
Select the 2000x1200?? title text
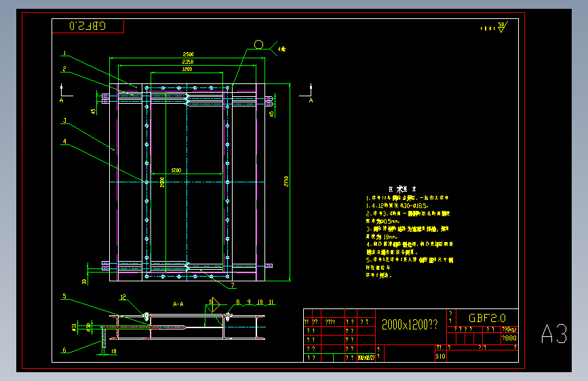(x=410, y=325)
